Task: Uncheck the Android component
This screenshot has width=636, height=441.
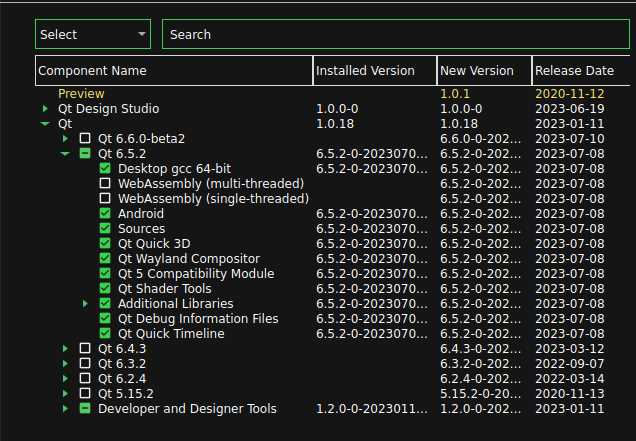Action: click(105, 213)
